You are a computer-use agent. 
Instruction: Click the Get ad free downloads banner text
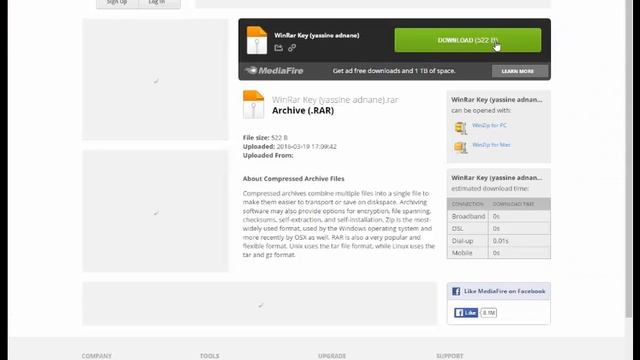[394, 71]
